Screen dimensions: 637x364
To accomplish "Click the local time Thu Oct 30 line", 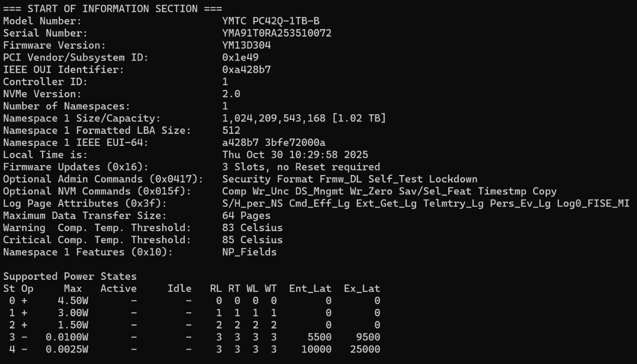I will pyautogui.click(x=295, y=154).
